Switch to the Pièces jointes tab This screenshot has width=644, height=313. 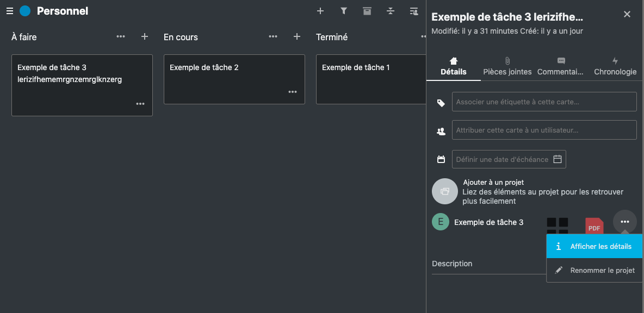click(507, 66)
